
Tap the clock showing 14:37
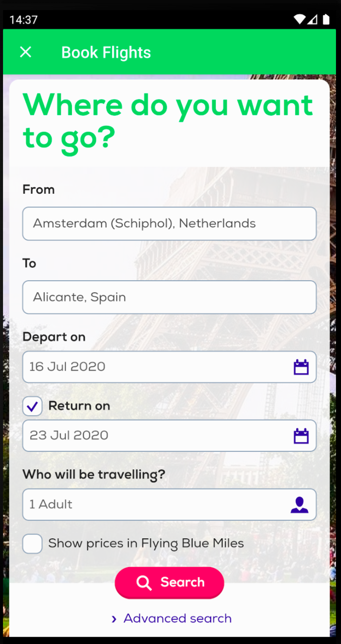coord(23,20)
